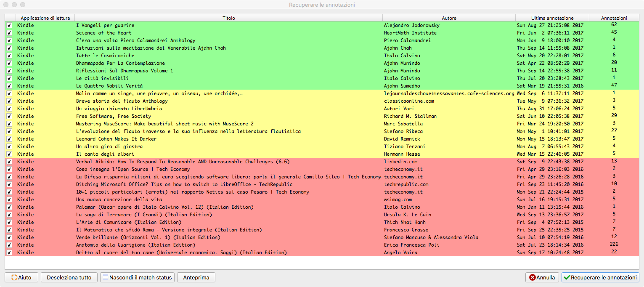Uncheck Le città invisibili row

(x=9, y=78)
